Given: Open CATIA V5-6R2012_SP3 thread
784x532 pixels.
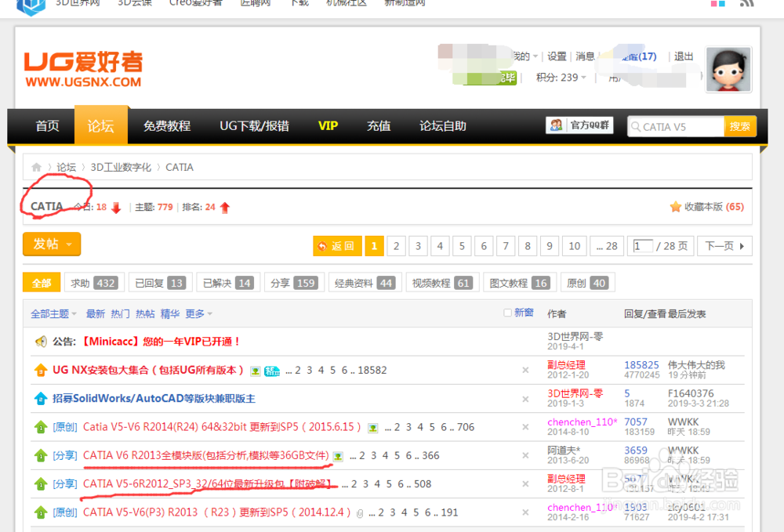Looking at the screenshot, I should click(x=209, y=484).
